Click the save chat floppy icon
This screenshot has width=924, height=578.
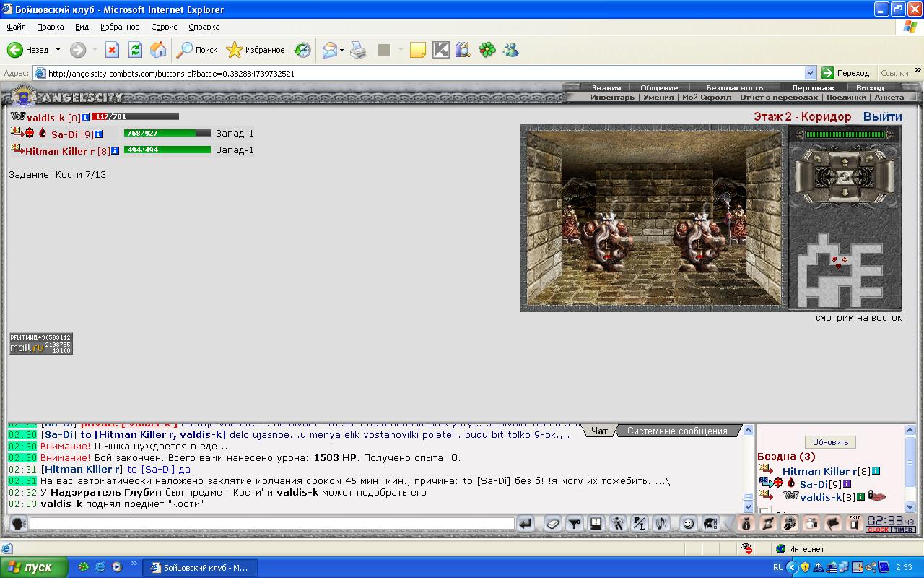point(596,524)
